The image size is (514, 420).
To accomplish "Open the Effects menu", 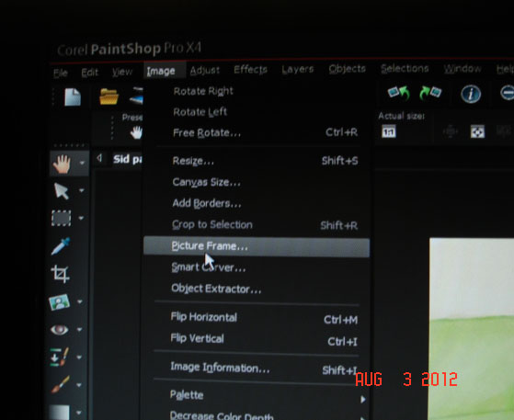I will click(x=250, y=70).
